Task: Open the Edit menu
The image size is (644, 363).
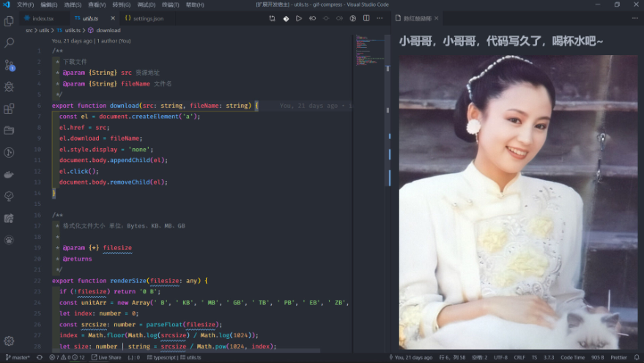Action: (49, 5)
